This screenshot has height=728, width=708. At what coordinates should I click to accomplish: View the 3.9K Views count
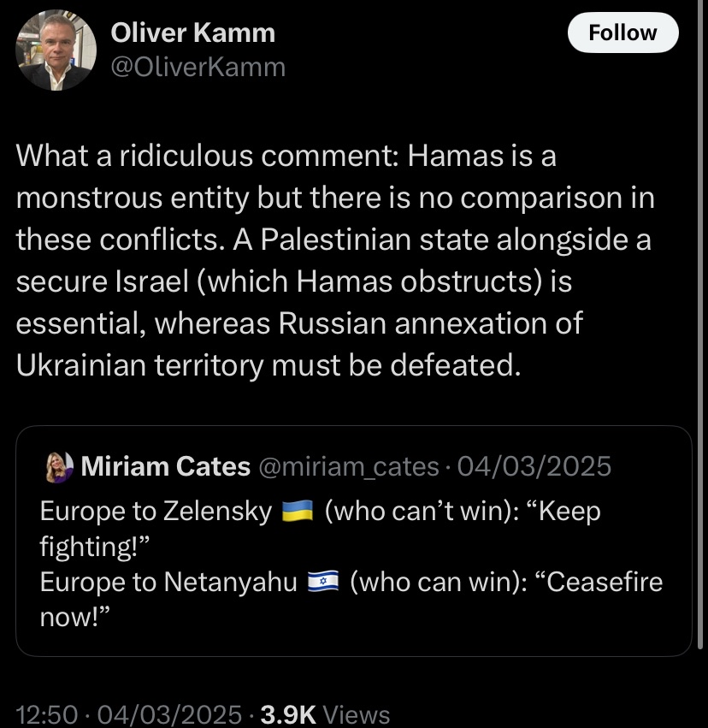click(325, 714)
